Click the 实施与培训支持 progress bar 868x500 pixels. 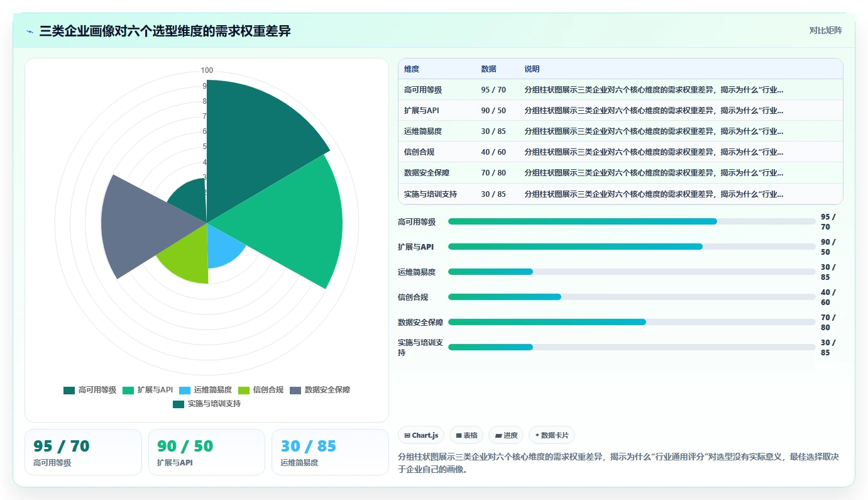632,347
